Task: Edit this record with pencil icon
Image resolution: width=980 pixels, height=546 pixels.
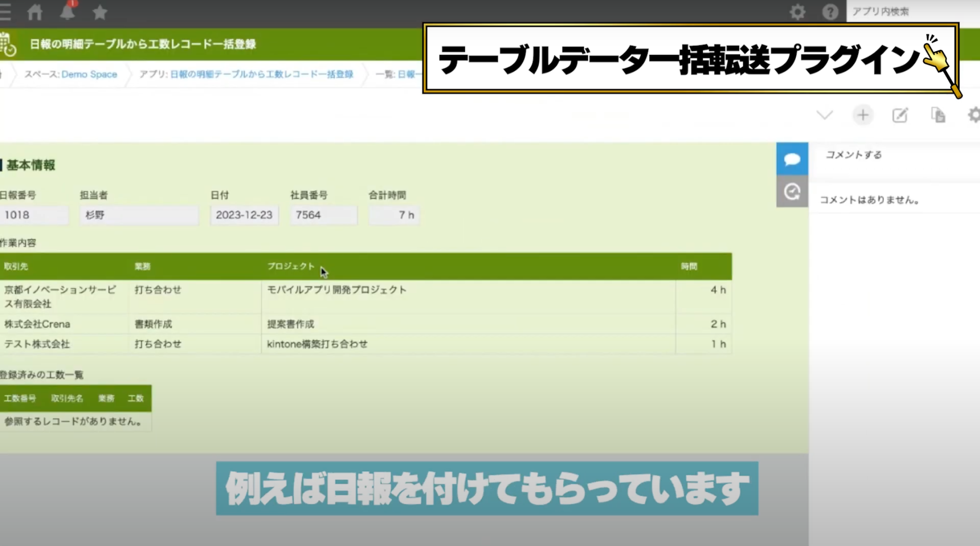Action: pyautogui.click(x=900, y=115)
